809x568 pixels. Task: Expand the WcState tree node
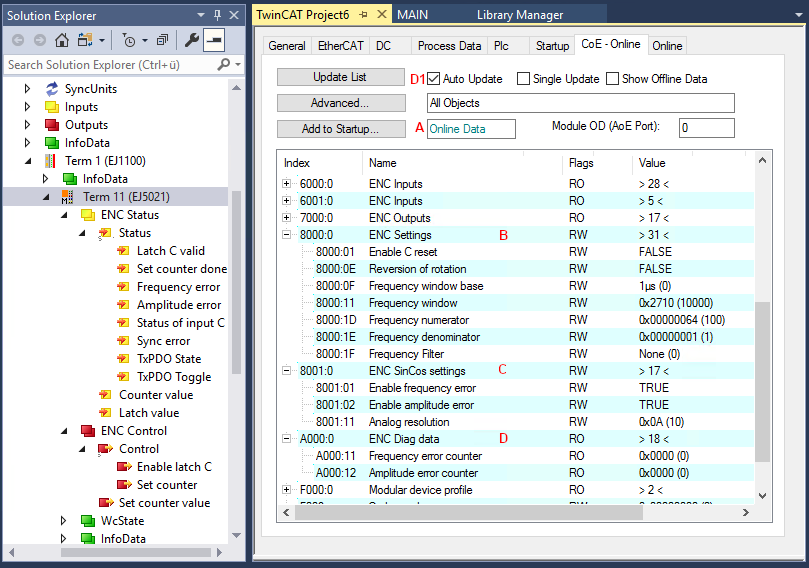(63, 521)
